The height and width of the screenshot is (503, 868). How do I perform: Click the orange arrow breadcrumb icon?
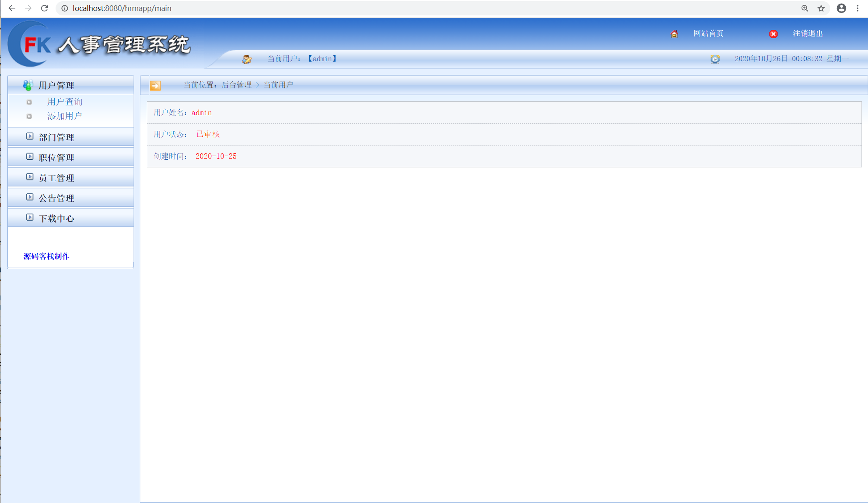pyautogui.click(x=155, y=86)
